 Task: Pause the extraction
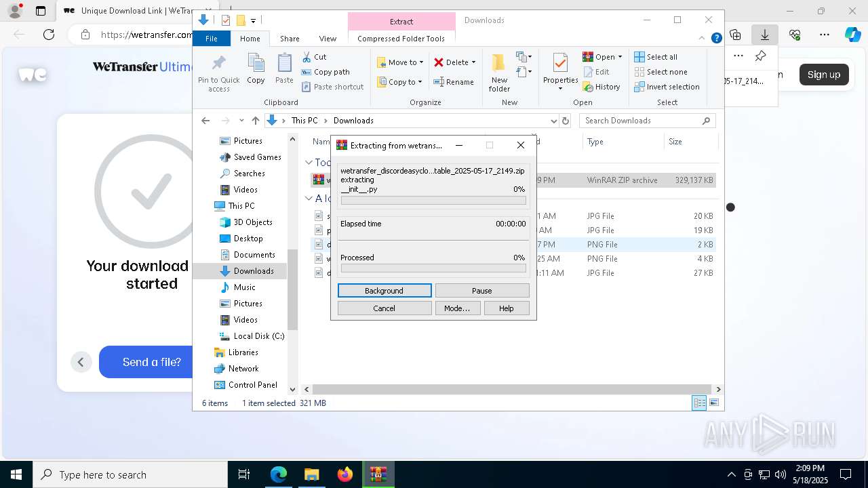coord(481,291)
